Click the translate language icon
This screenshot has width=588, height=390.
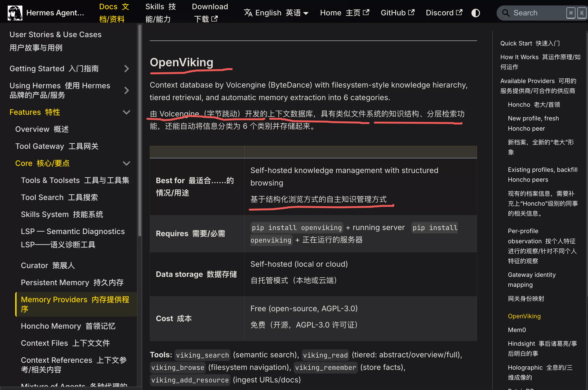point(248,13)
